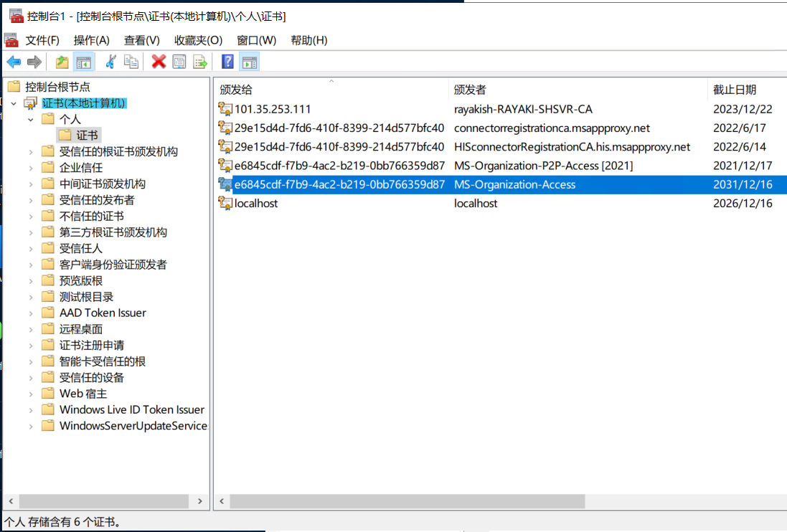Click the Export List toolbar icon
Screen dimensions: 787x532
(x=200, y=62)
